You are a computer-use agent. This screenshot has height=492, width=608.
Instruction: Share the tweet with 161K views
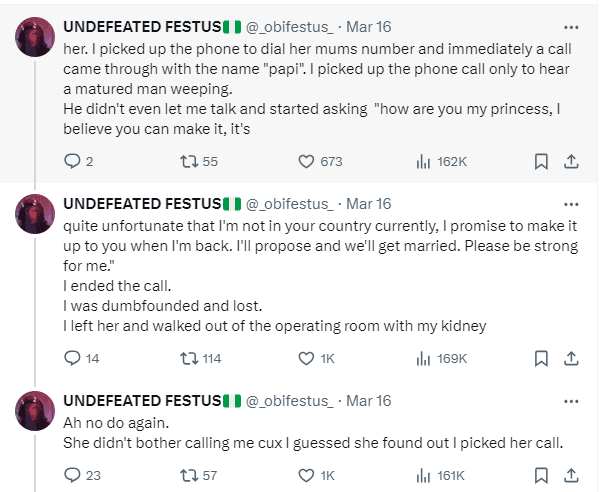click(x=571, y=475)
